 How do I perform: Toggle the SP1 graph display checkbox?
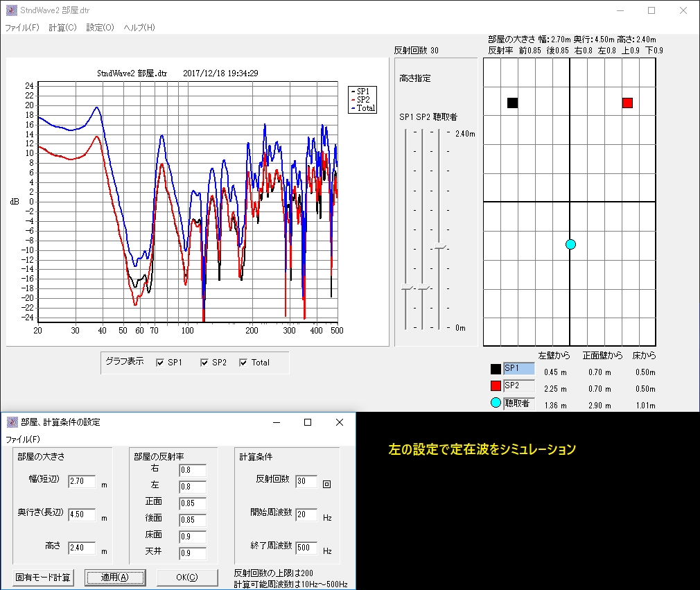coord(160,363)
